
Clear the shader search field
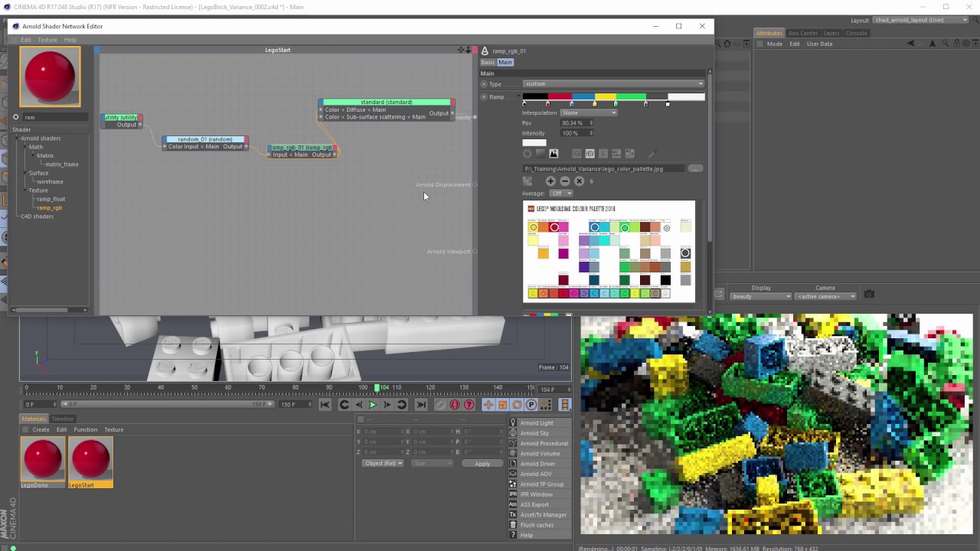point(15,117)
